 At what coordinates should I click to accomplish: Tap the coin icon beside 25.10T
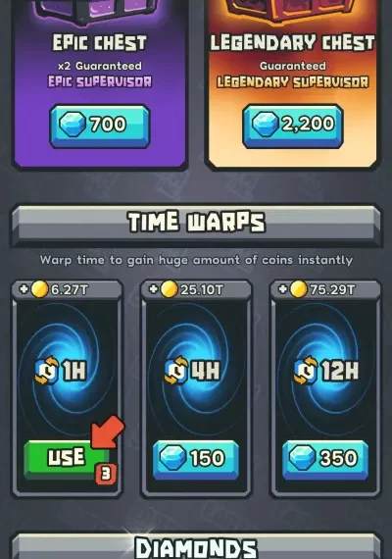tap(169, 289)
